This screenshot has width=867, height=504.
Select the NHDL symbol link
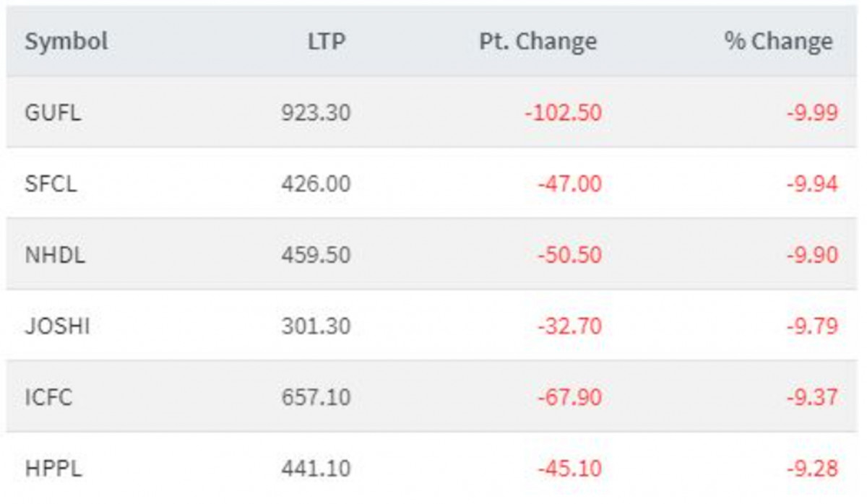tap(54, 255)
